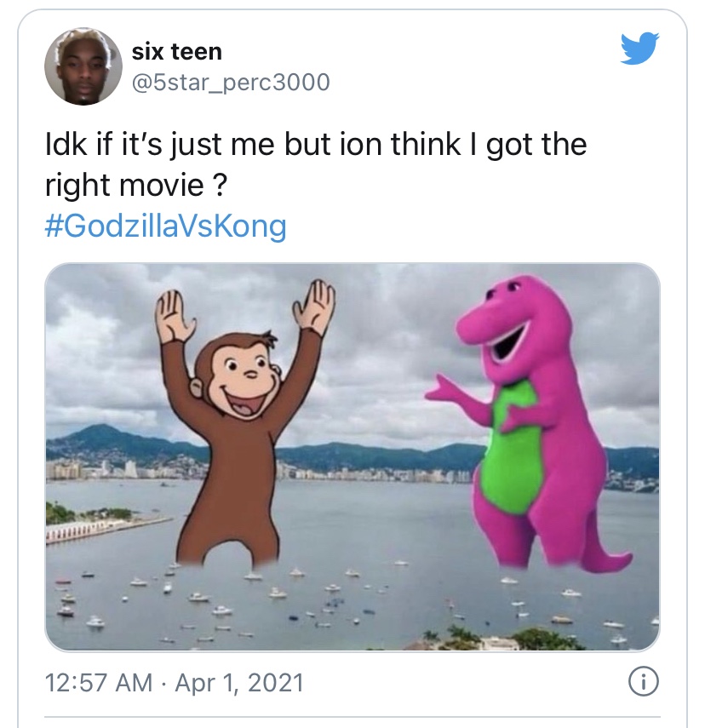Open the #GodzillaVsKong hashtag link
This screenshot has width=705, height=728.
pos(164,226)
